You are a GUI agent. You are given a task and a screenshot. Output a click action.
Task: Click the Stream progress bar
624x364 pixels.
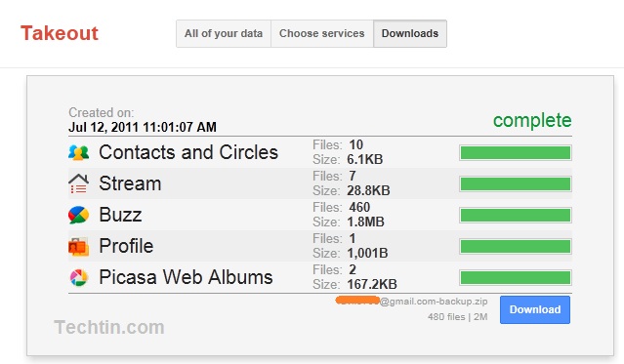pyautogui.click(x=516, y=183)
